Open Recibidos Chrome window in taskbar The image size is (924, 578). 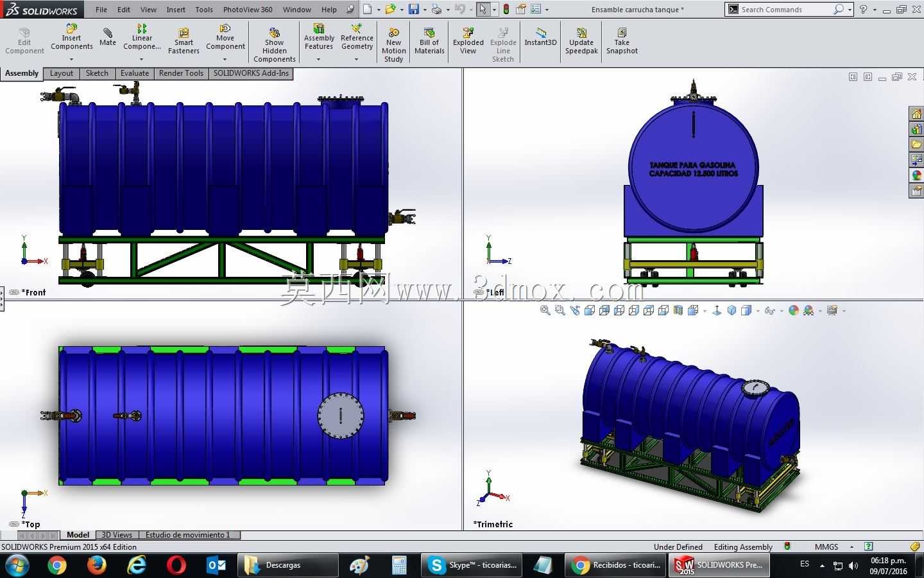[x=616, y=565]
